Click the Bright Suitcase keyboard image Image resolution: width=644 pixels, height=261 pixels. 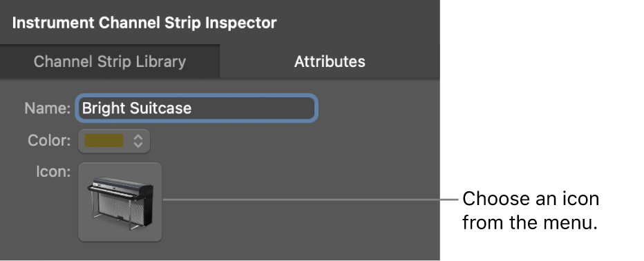click(120, 203)
